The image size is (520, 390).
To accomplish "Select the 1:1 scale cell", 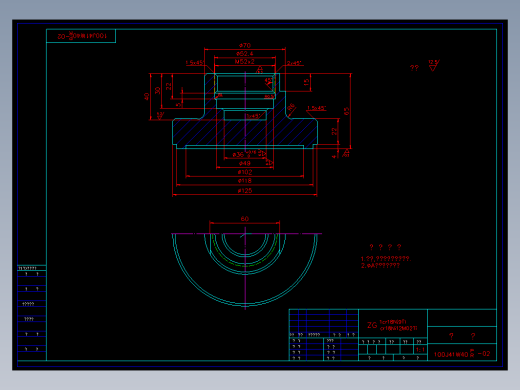I will [x=420, y=350].
